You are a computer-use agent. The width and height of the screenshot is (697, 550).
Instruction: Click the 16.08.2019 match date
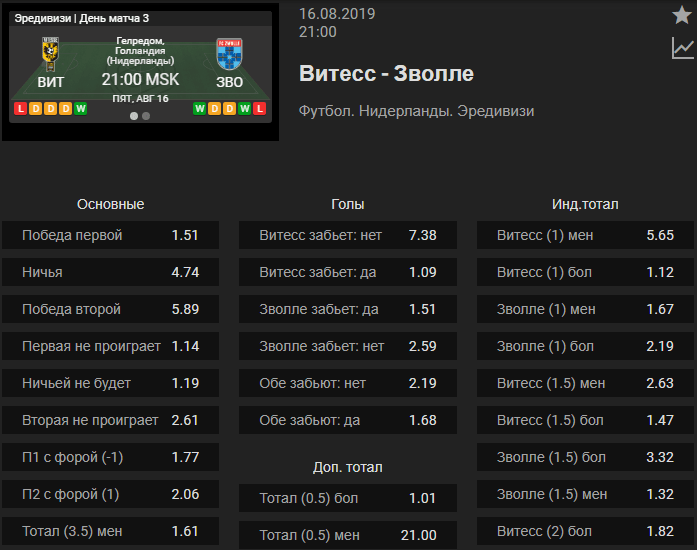(337, 14)
